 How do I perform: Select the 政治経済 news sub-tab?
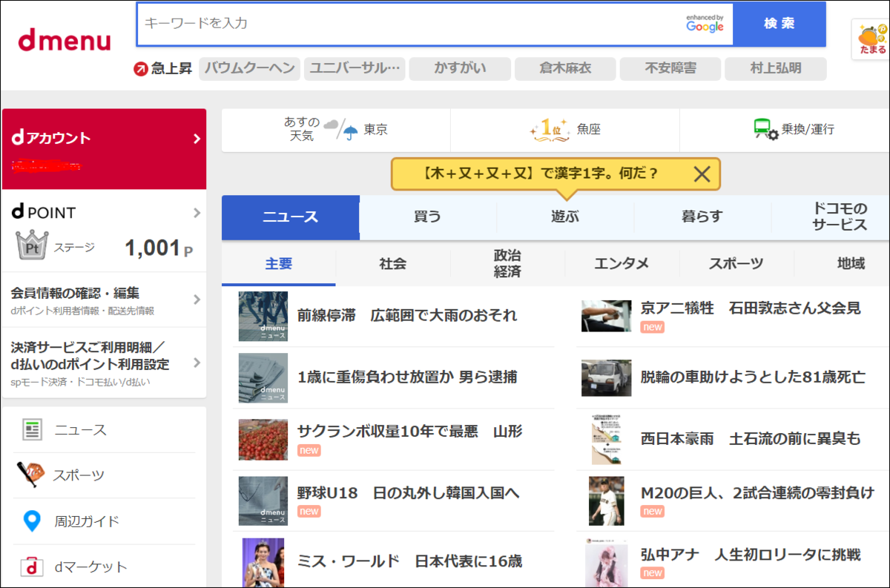point(507,263)
